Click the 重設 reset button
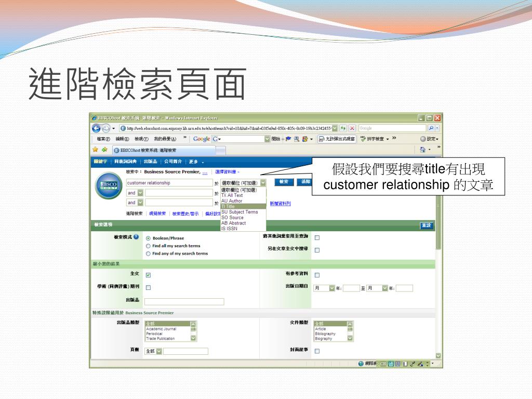 pos(426,225)
